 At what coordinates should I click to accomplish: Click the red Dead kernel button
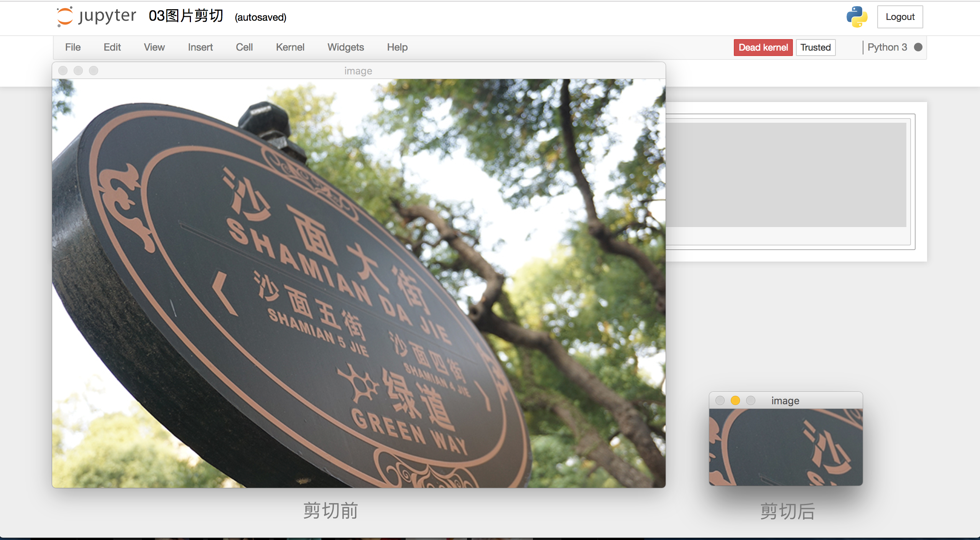coord(763,48)
